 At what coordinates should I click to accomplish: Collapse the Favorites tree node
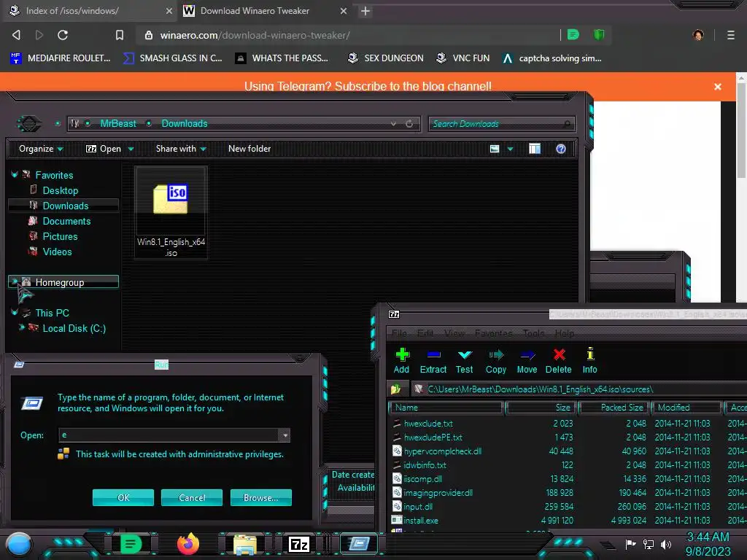pyautogui.click(x=15, y=175)
